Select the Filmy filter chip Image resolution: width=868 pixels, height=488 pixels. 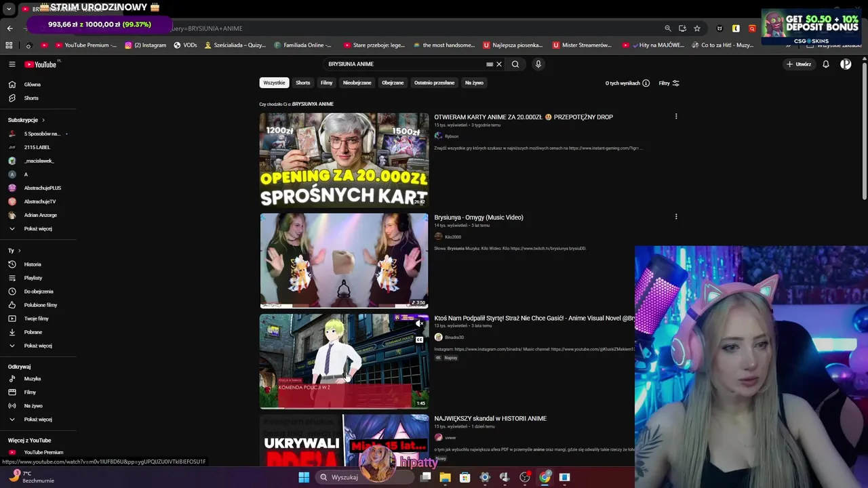pos(326,83)
